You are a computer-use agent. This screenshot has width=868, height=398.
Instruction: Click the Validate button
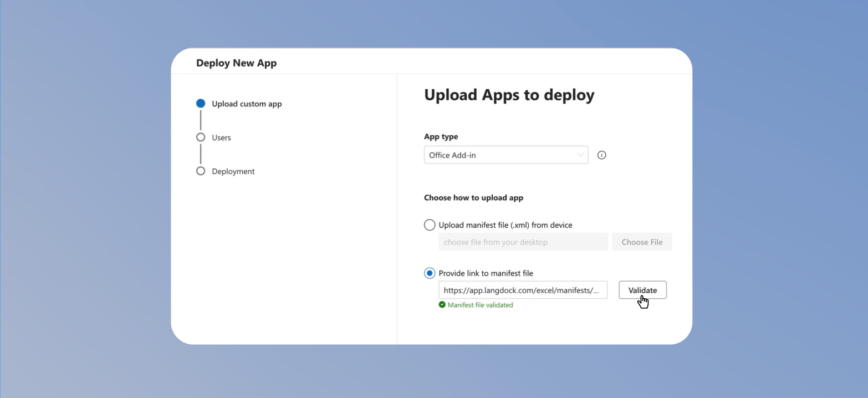coord(642,290)
